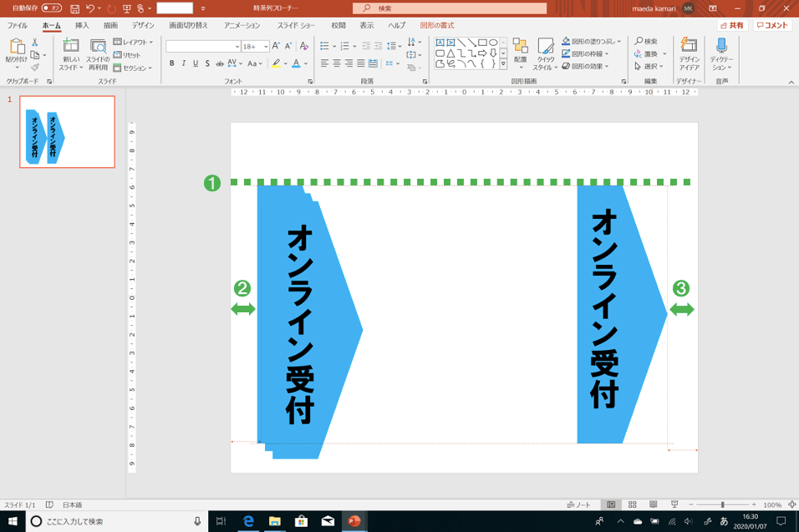
Task: Insert a text box from the shapes gallery
Action: coord(440,43)
